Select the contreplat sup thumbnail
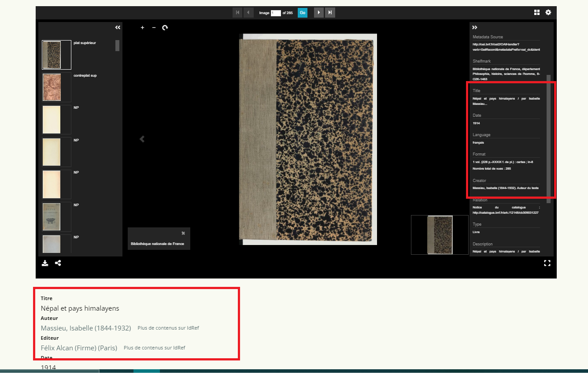This screenshot has height=375, width=588. click(x=52, y=87)
